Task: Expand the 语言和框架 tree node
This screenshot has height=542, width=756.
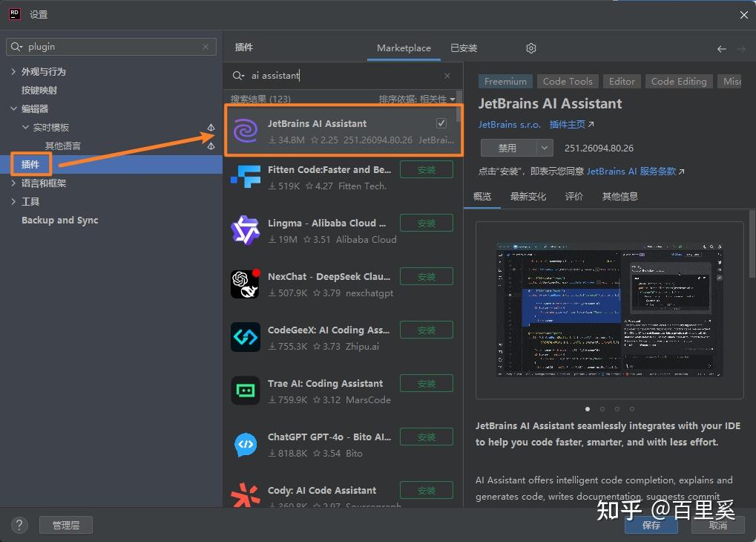Action: (x=13, y=183)
